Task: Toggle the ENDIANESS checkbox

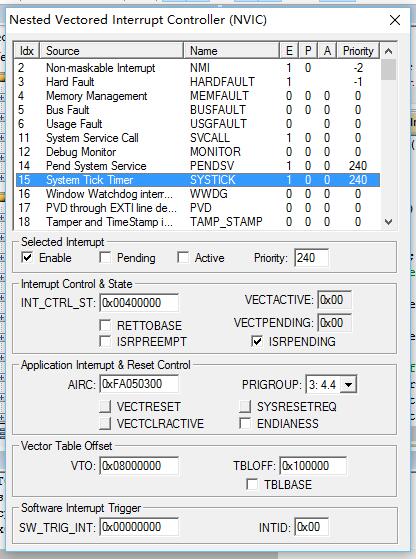Action: 245,423
